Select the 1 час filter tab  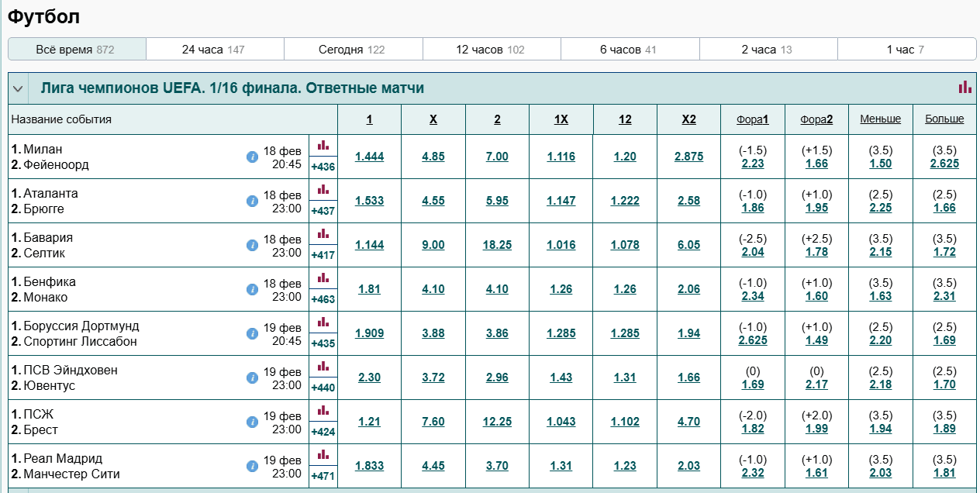(x=906, y=50)
